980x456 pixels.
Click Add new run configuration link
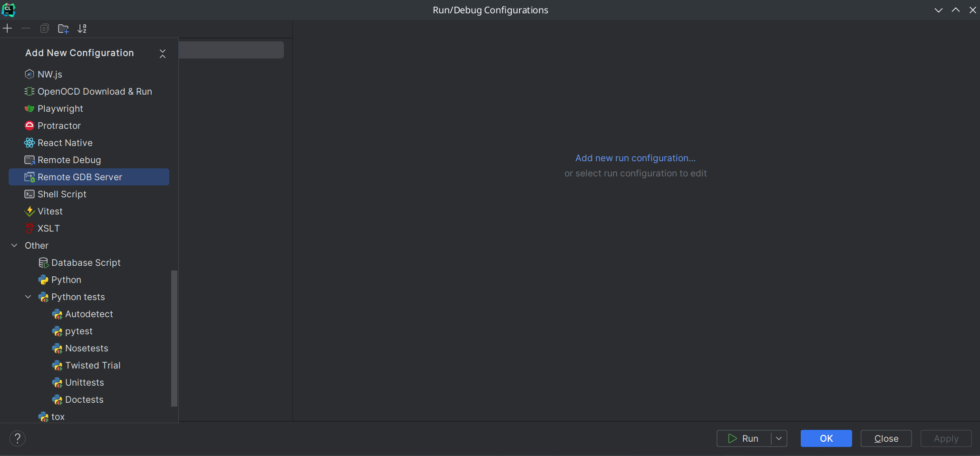[x=635, y=158]
